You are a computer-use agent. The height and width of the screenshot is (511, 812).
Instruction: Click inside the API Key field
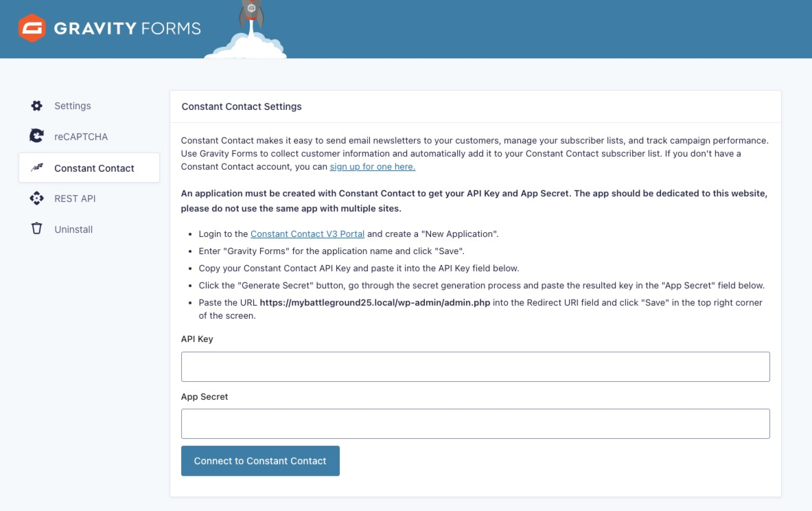coord(475,366)
